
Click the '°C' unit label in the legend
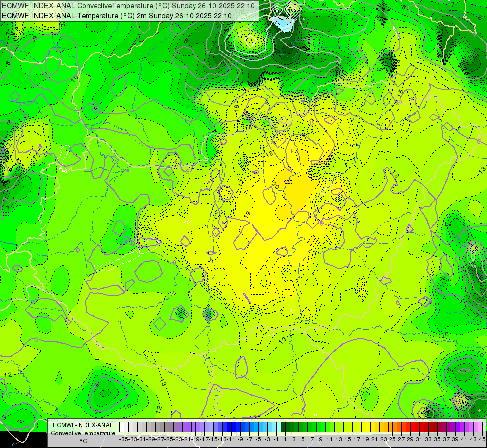[83, 441]
